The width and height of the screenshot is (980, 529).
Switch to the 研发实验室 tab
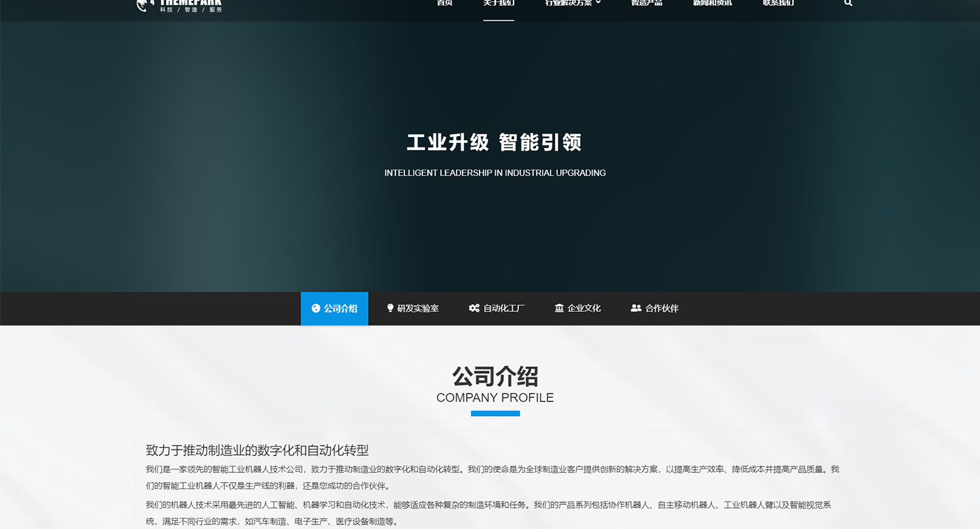(418, 308)
